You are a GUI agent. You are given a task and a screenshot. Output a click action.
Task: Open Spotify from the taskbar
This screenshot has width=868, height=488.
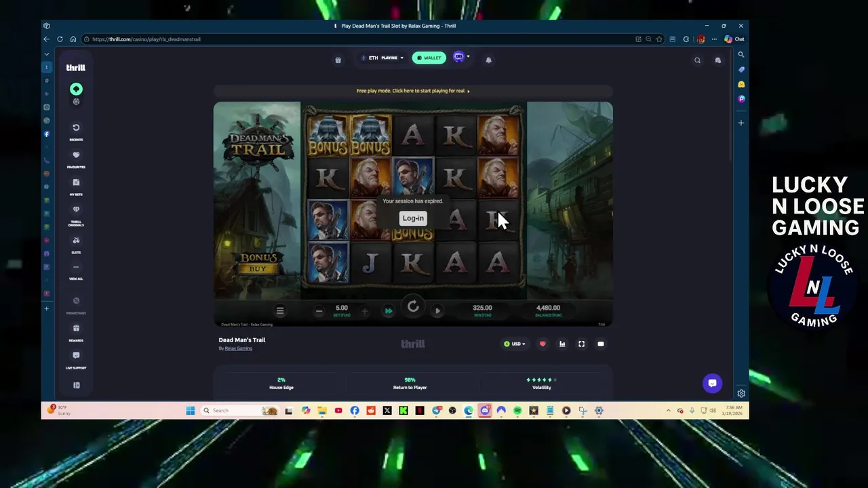517,410
